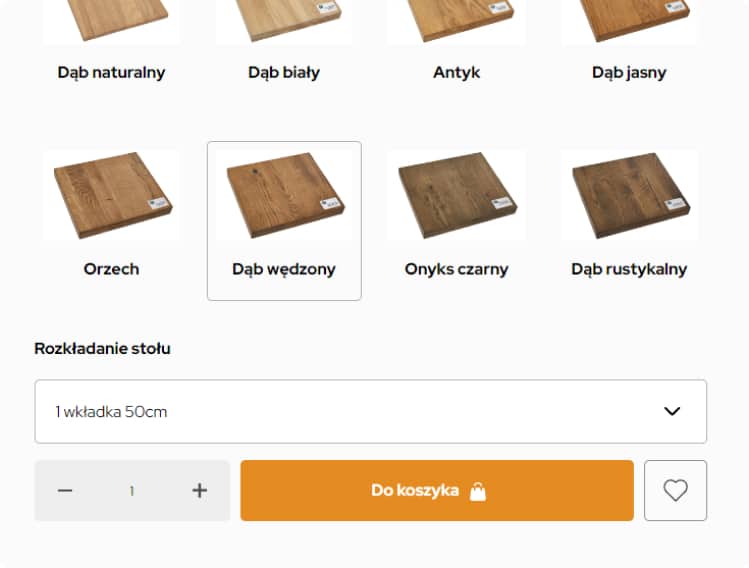Click the Onyks czarny label
Image resolution: width=749 pixels, height=568 pixels.
click(x=456, y=269)
